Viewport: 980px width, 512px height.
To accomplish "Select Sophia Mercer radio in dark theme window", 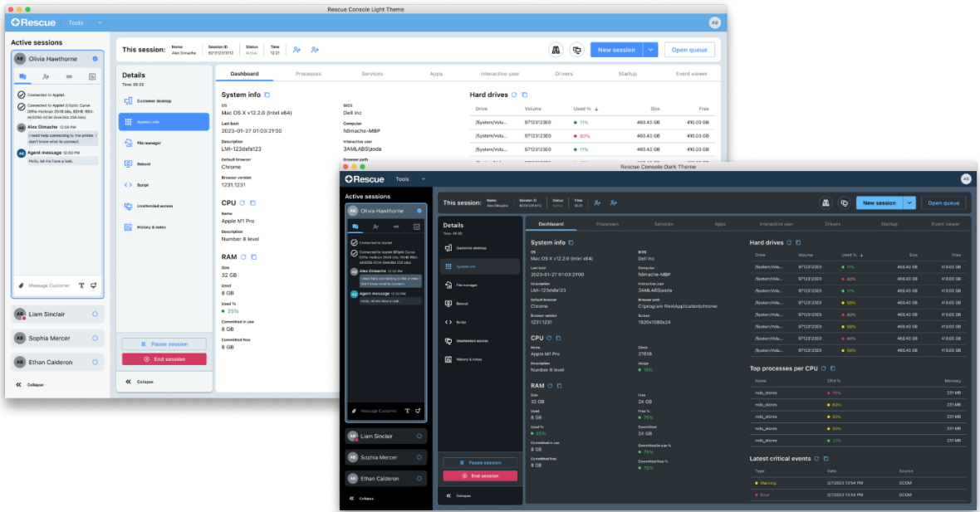I will [419, 458].
